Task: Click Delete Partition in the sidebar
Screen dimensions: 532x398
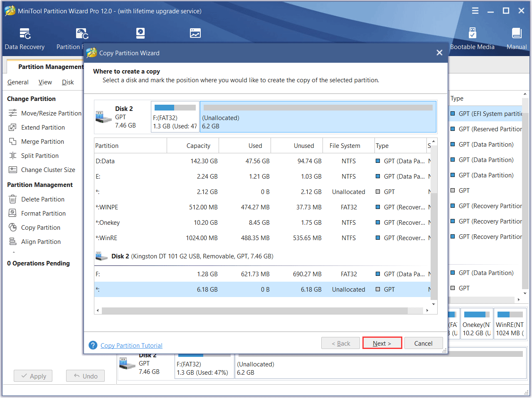Action: click(x=42, y=199)
